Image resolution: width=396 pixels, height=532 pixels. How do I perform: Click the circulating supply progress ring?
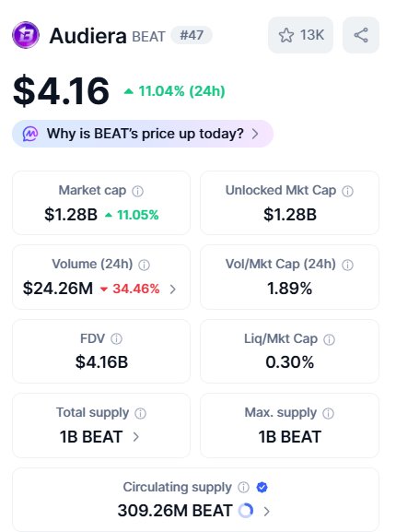tap(246, 511)
